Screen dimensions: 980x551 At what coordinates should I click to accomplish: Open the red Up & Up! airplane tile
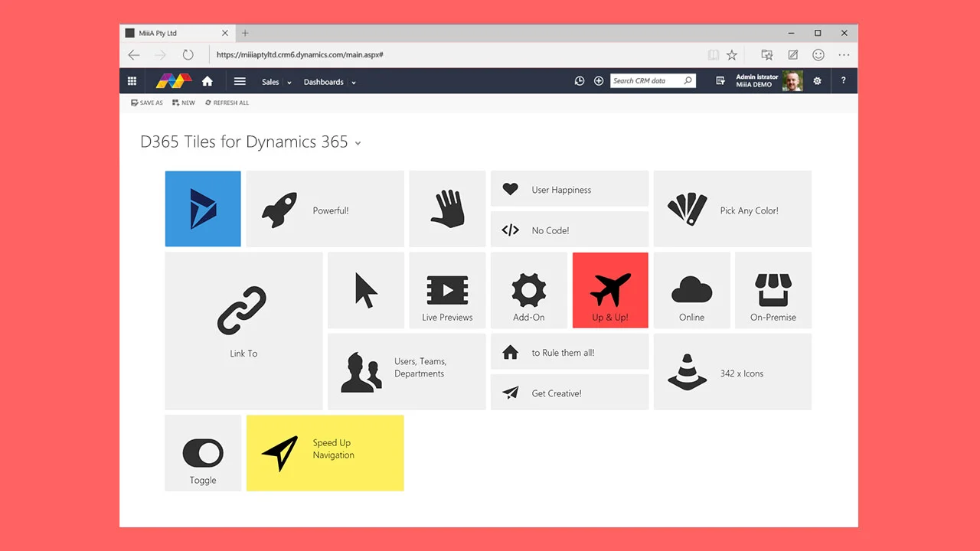[610, 290]
